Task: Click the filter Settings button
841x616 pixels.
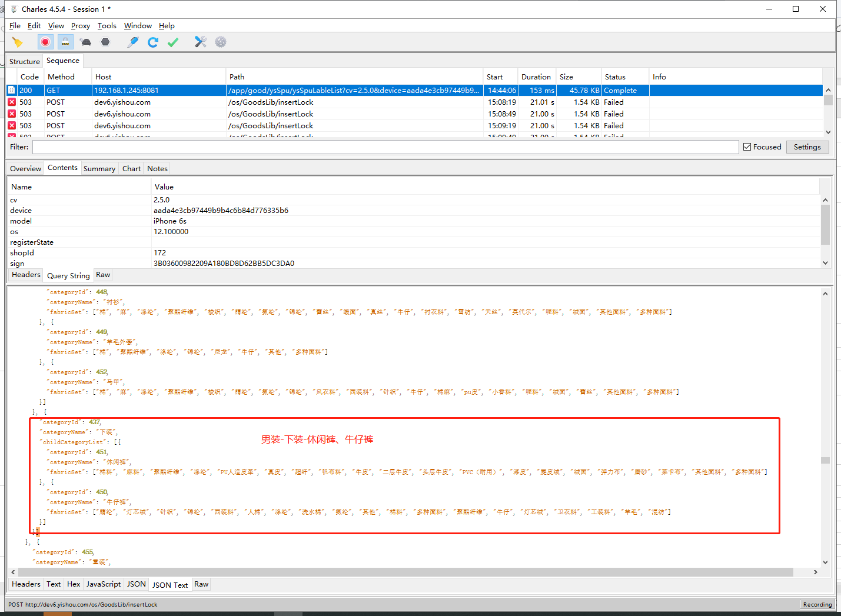Action: tap(807, 147)
